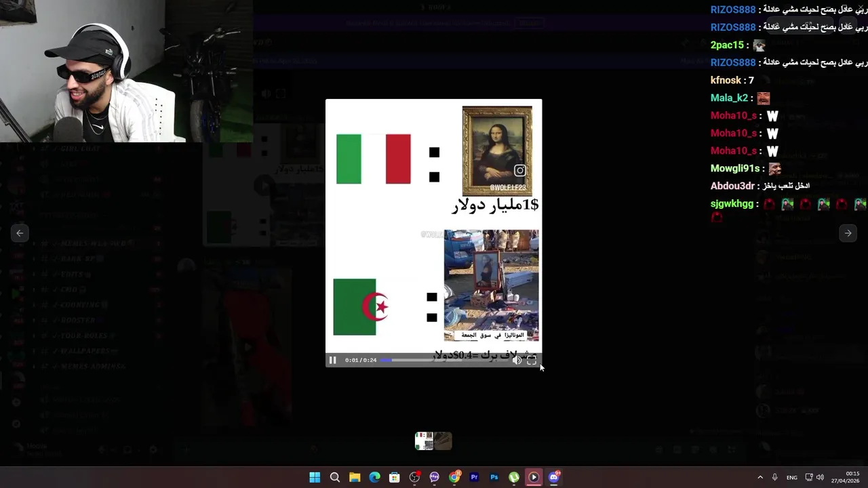Click kfnosk username in chat overlay
The width and height of the screenshot is (868, 488).
(726, 80)
